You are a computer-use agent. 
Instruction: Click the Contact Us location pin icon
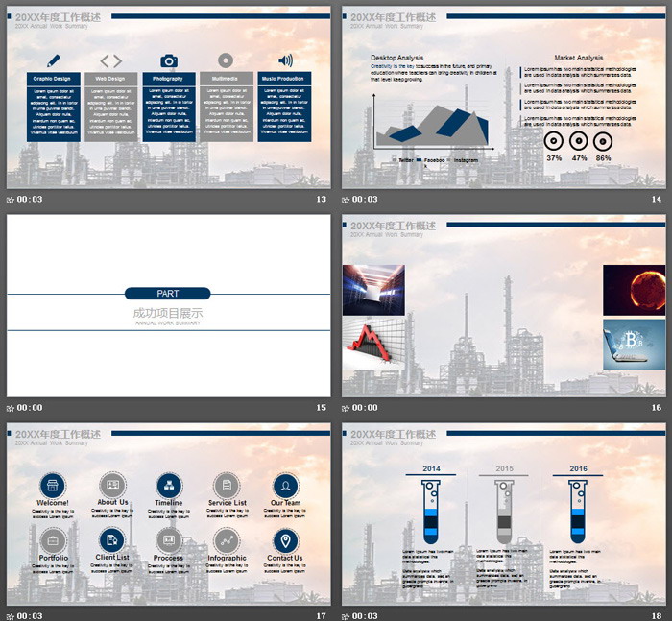pyautogui.click(x=285, y=540)
